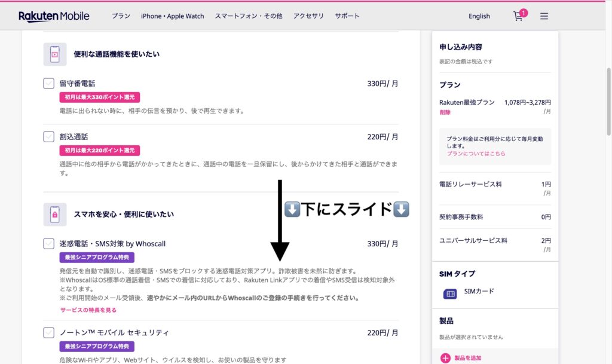The width and height of the screenshot is (612, 364).
Task: Click the スマホを安心・便利に使いたい heading
Action: click(124, 214)
